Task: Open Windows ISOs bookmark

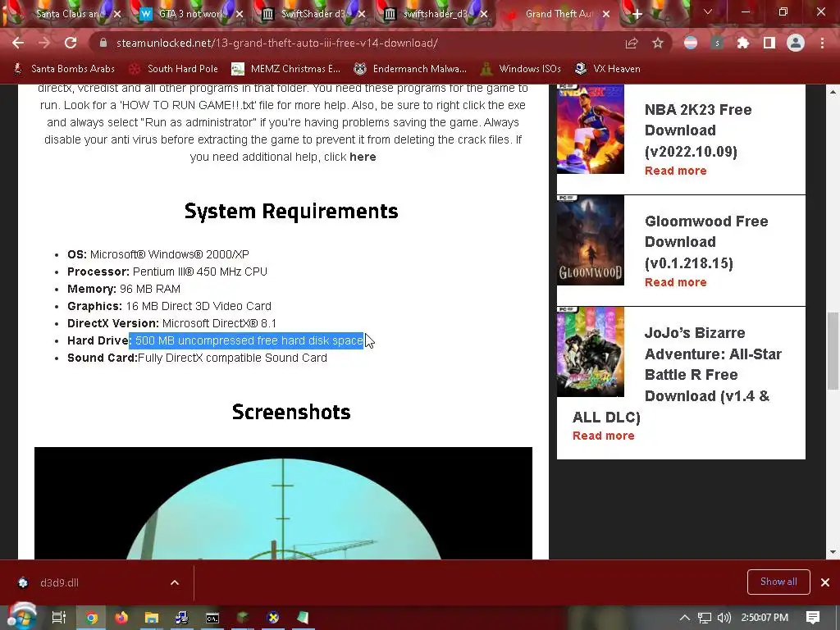Action: (x=521, y=69)
